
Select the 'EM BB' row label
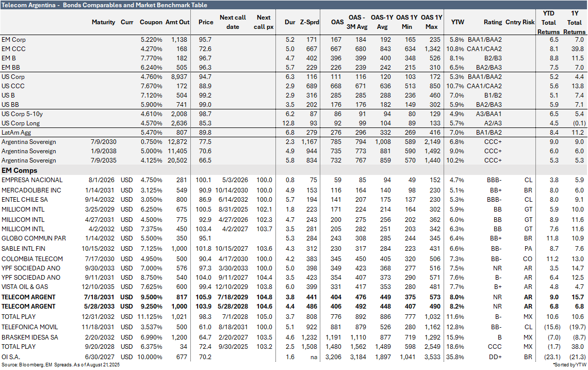pyautogui.click(x=10, y=68)
